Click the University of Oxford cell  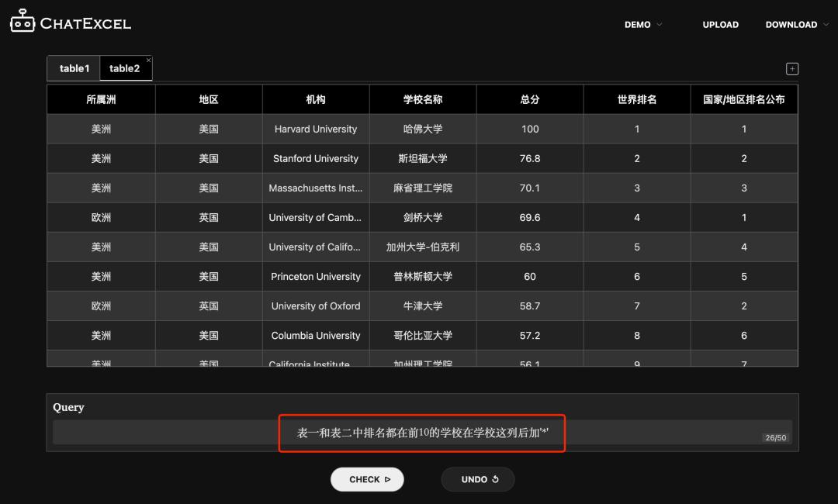click(315, 306)
